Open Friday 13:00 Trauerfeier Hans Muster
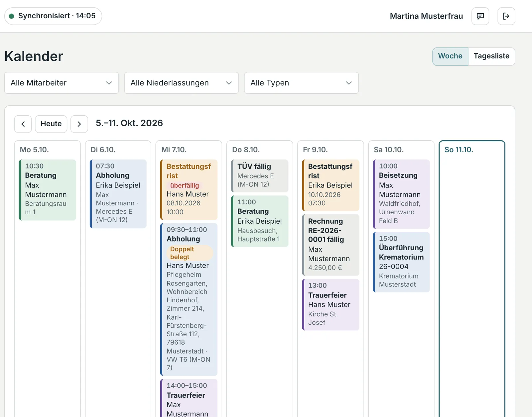532x417 pixels. tap(331, 305)
